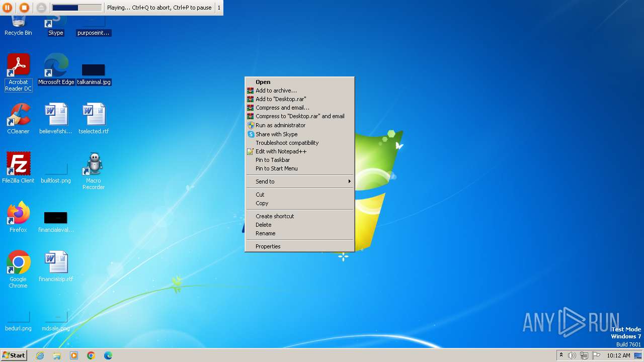Select Share with Skype
The height and width of the screenshot is (362, 644).
pyautogui.click(x=299, y=134)
